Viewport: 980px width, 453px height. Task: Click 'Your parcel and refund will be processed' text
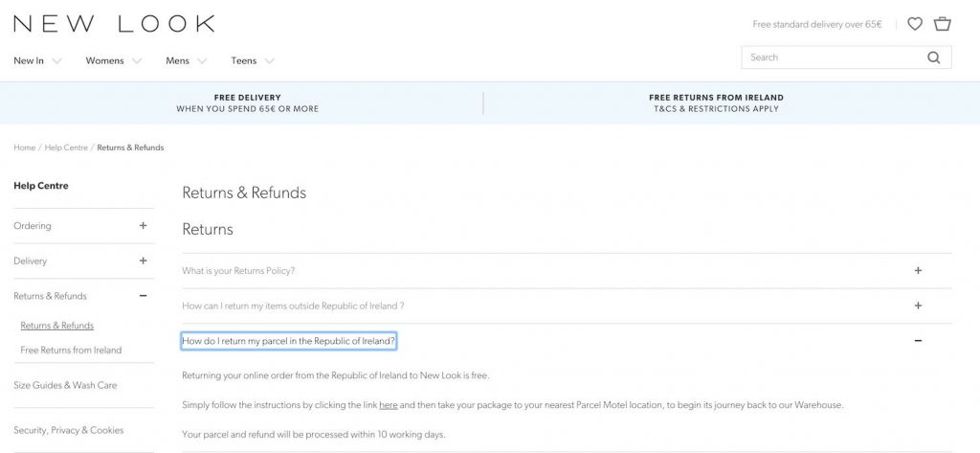(x=314, y=434)
